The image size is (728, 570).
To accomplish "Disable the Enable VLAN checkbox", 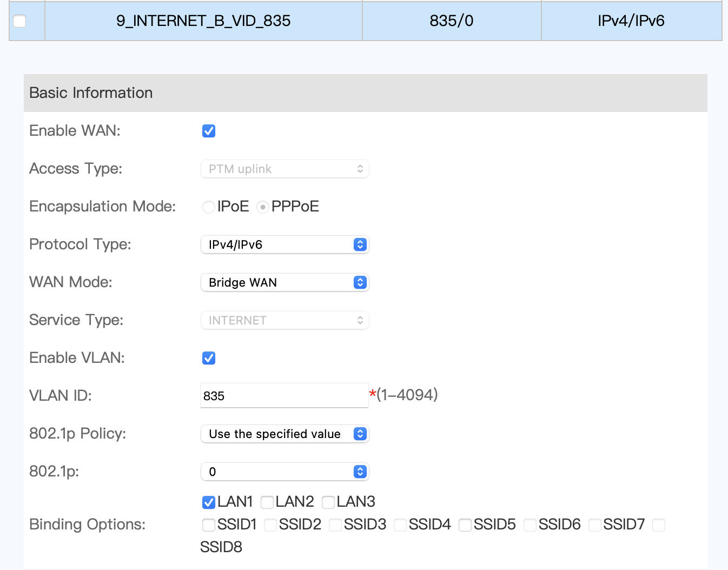I will 209,358.
